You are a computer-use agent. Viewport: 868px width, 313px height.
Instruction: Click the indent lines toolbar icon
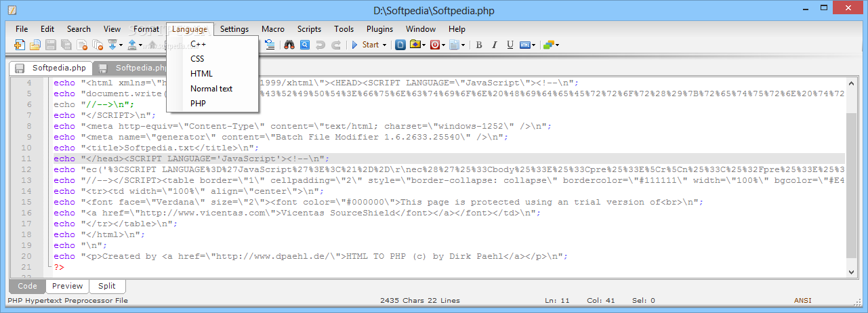(270, 45)
